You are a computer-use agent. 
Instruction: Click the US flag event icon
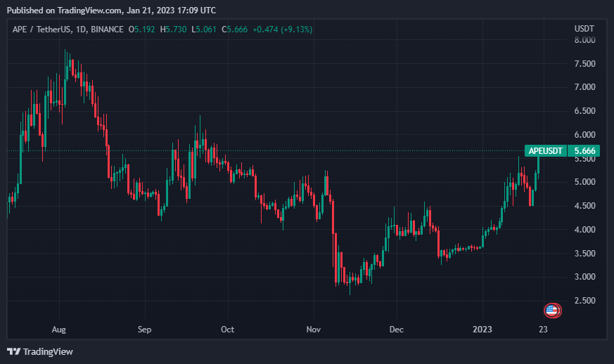coord(551,311)
